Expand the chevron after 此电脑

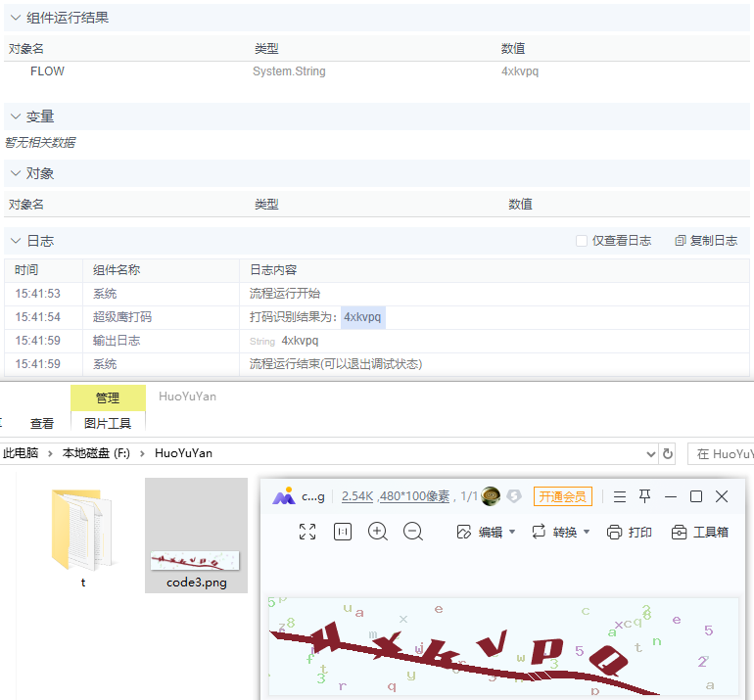(x=50, y=454)
